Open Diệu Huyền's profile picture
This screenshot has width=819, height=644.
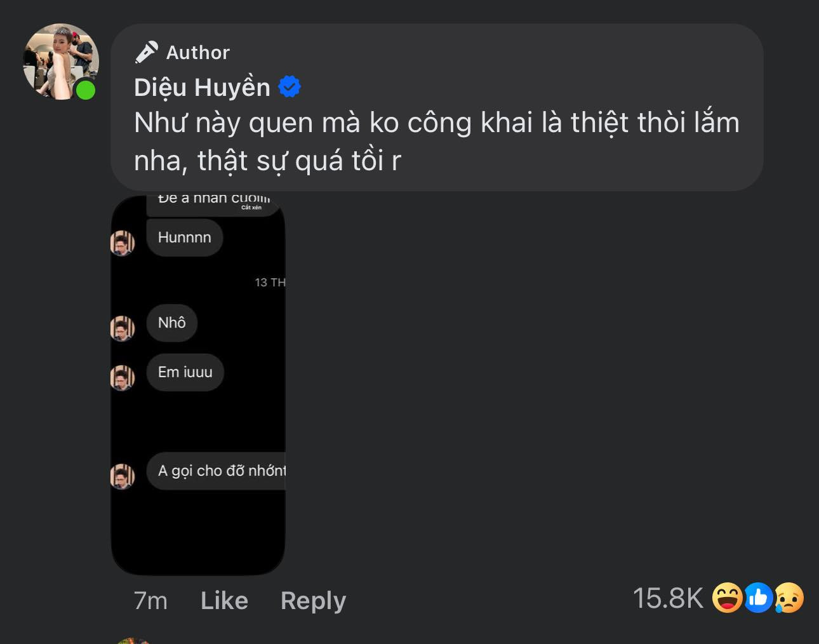(60, 61)
